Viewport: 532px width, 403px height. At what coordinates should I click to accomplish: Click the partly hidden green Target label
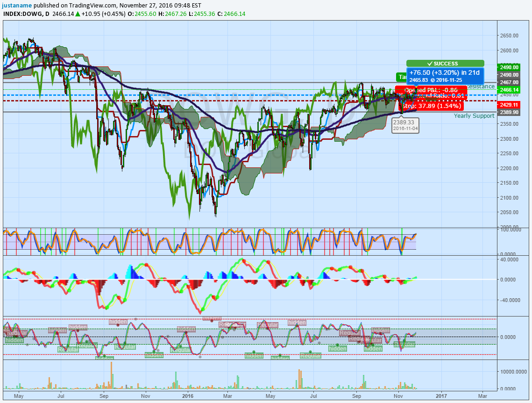point(401,77)
